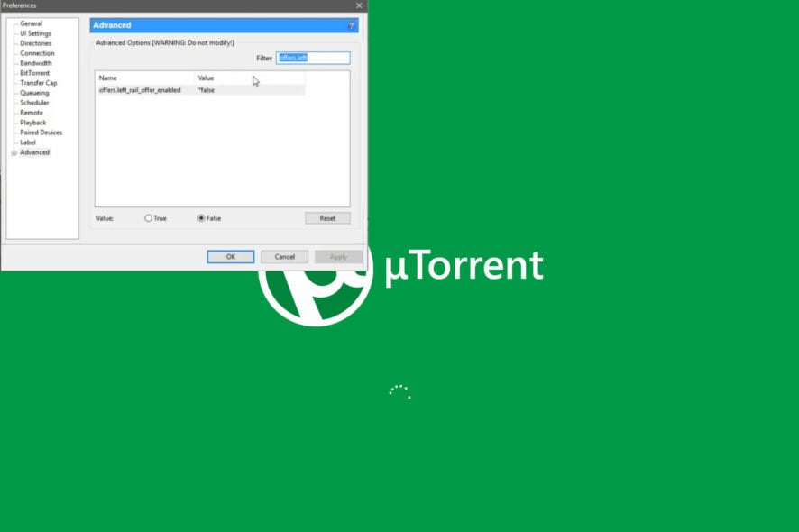Cancel the Preferences dialog

(x=285, y=256)
